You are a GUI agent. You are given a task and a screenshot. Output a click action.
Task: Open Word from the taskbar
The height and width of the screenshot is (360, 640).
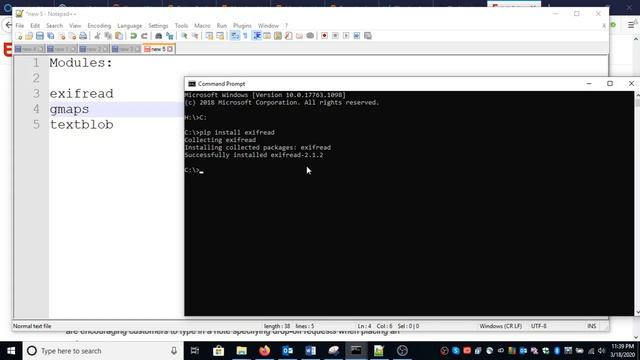(310, 351)
